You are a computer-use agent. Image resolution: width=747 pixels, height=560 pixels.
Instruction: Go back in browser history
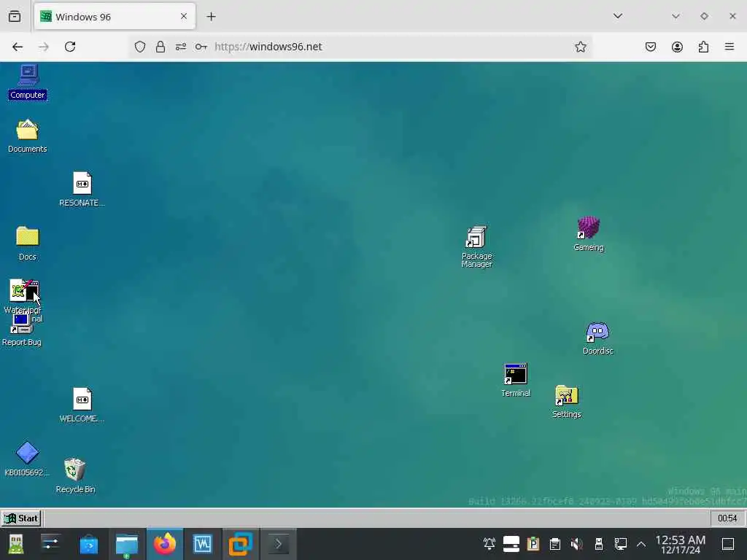click(18, 47)
